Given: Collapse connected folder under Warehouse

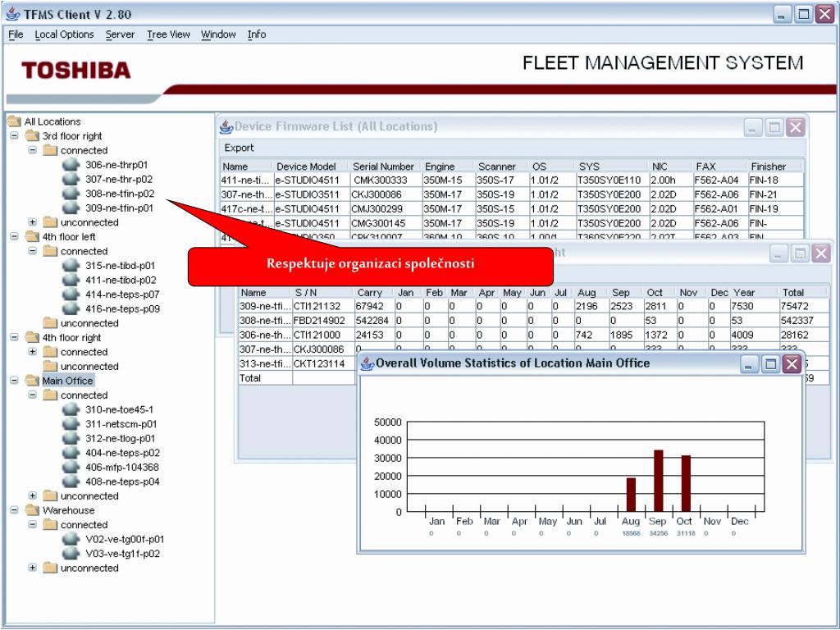Looking at the screenshot, I should 33,525.
